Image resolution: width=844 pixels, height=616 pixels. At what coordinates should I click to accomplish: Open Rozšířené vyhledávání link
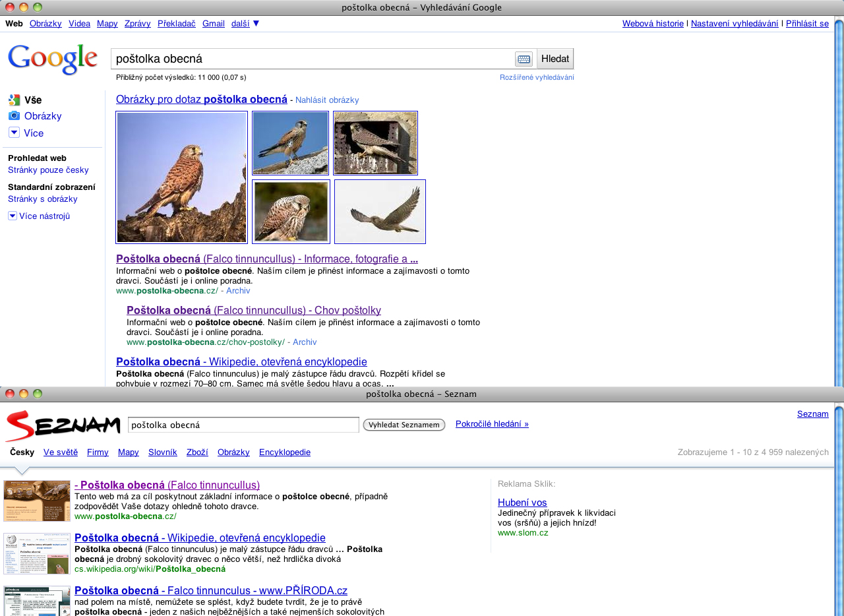pyautogui.click(x=537, y=77)
